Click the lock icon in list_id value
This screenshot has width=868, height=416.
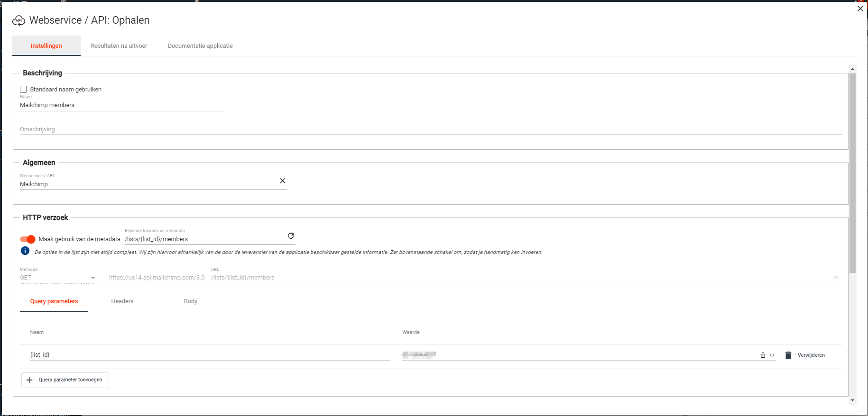tap(763, 355)
